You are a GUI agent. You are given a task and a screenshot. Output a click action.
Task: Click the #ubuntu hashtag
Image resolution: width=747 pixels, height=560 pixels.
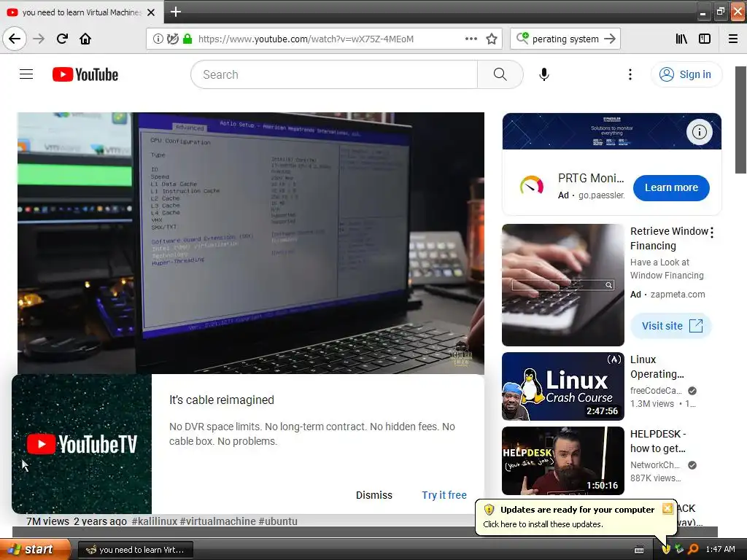tap(278, 521)
